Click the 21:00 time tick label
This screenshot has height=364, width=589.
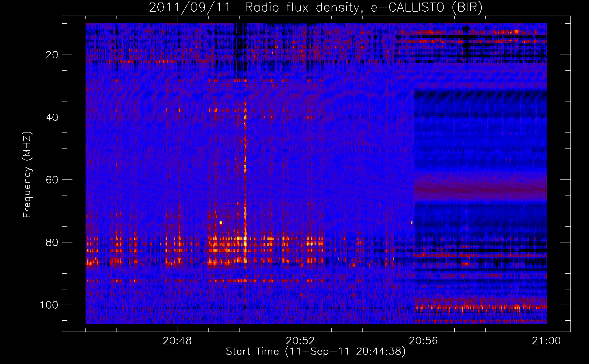(546, 341)
